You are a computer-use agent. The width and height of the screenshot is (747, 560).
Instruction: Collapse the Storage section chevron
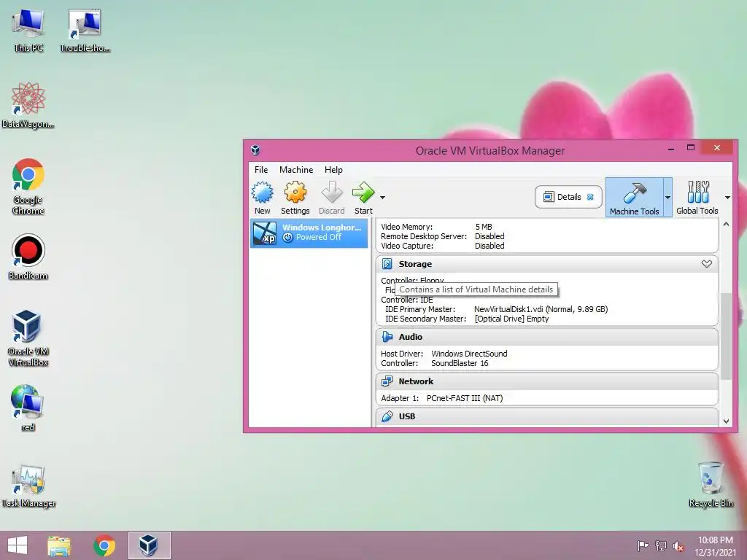(x=706, y=264)
